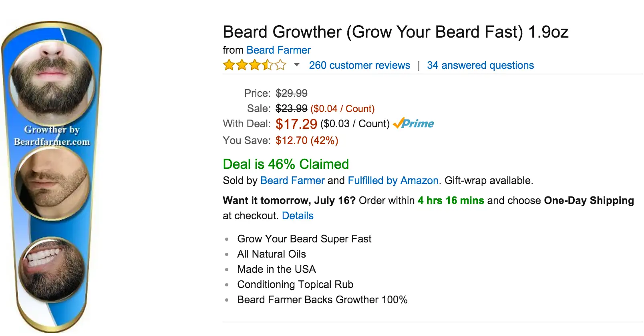Screen dimensions: 644x336
Task: Click the full beard product image
Action: [x=52, y=80]
